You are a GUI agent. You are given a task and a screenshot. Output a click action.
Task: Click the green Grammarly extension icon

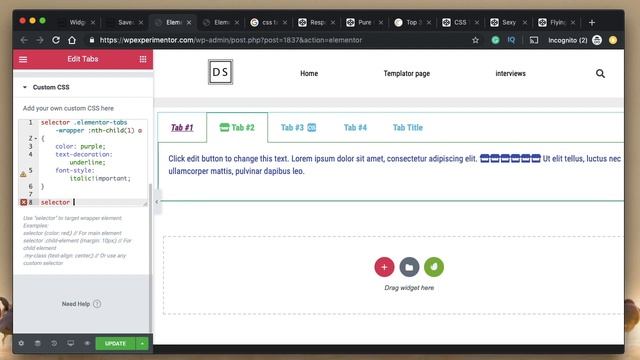(x=495, y=40)
